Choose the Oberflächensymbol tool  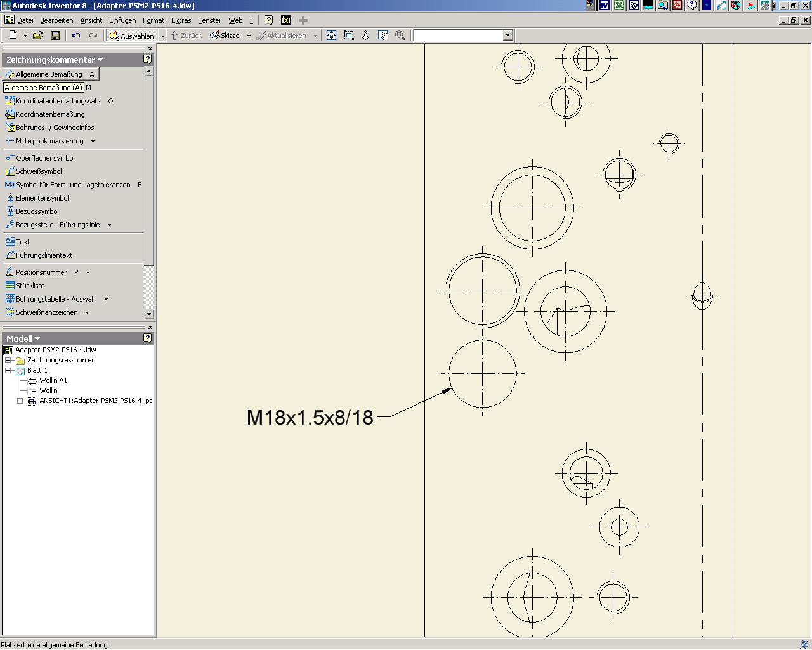click(x=44, y=158)
